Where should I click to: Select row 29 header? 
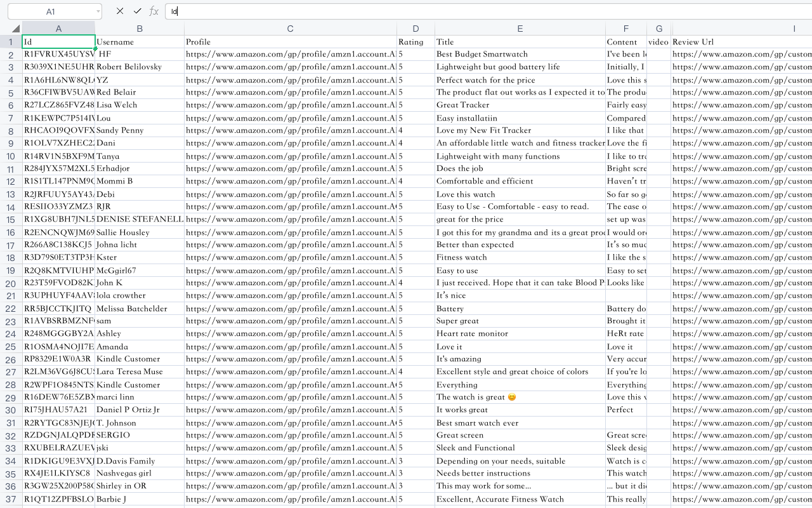pyautogui.click(x=11, y=398)
